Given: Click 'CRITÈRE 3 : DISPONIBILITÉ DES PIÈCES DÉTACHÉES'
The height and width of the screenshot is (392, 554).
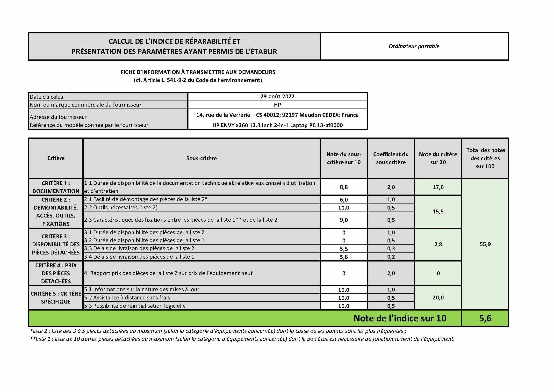Looking at the screenshot, I should [x=56, y=244].
